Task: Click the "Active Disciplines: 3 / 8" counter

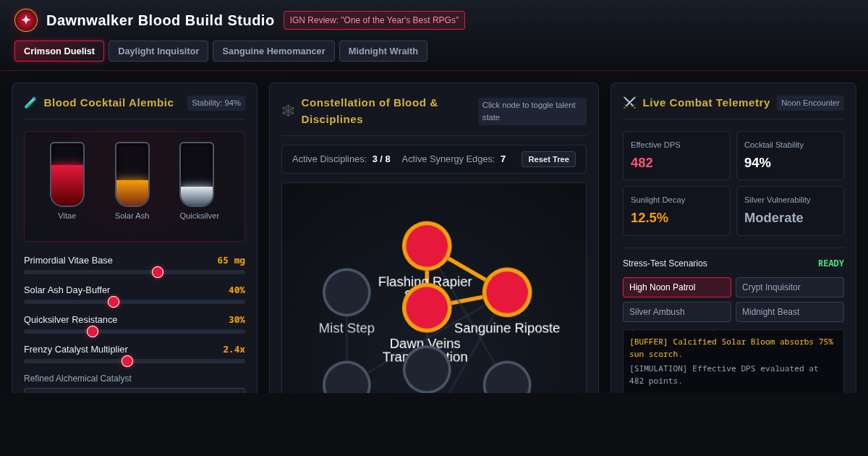Action: coord(341,159)
